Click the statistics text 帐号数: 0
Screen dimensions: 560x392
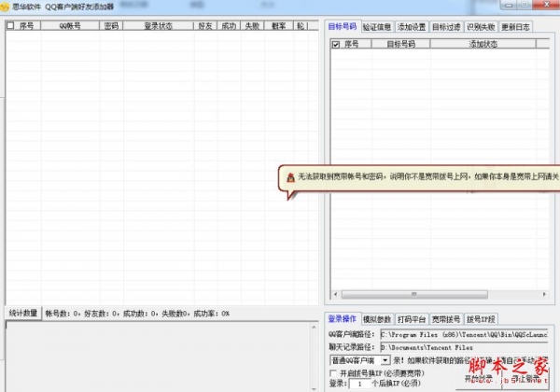[63, 314]
